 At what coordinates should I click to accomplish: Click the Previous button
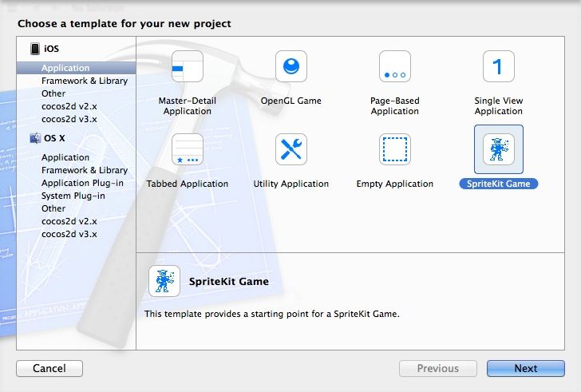438,368
